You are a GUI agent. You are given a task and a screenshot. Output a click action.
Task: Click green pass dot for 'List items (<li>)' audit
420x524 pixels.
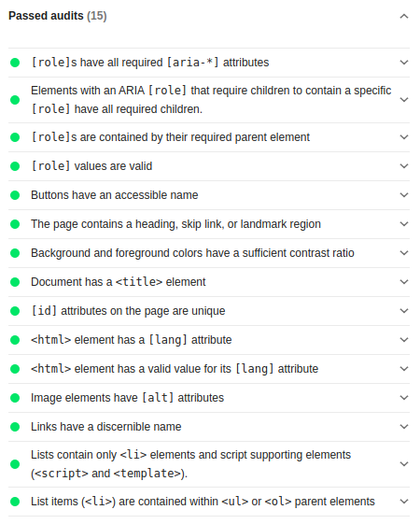coord(15,502)
